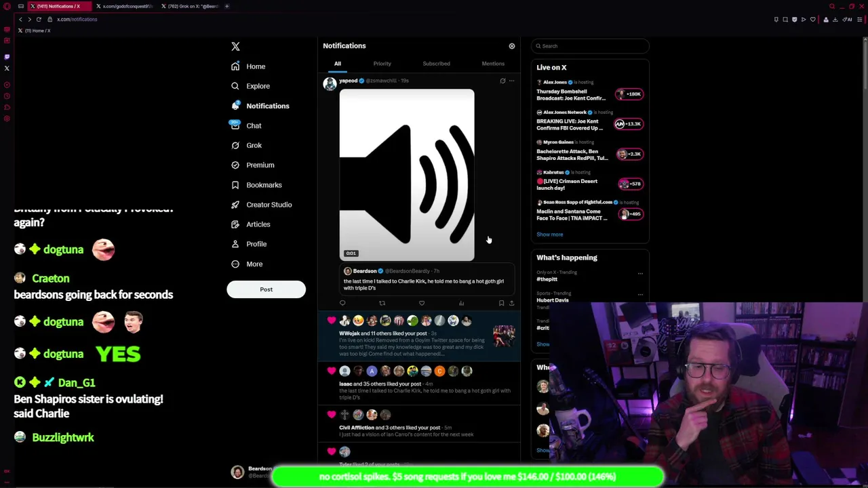
Task: Open Explore in the sidebar
Action: click(x=250, y=86)
